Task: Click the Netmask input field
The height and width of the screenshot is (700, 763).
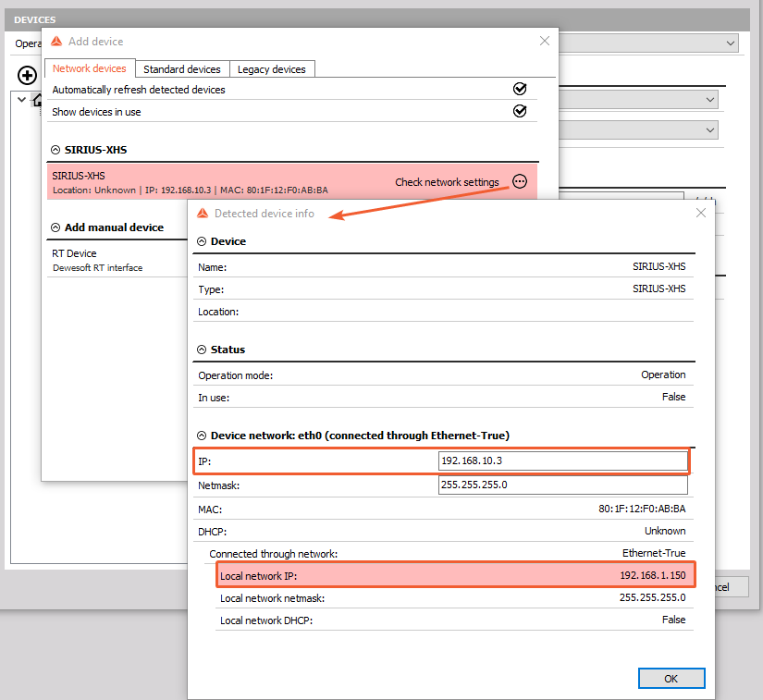Action: 563,485
